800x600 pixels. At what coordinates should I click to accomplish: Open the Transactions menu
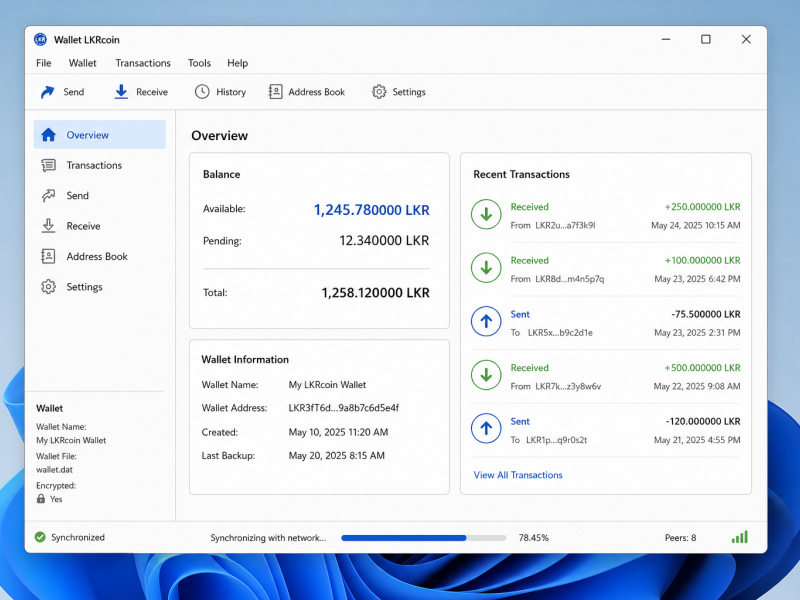click(143, 63)
